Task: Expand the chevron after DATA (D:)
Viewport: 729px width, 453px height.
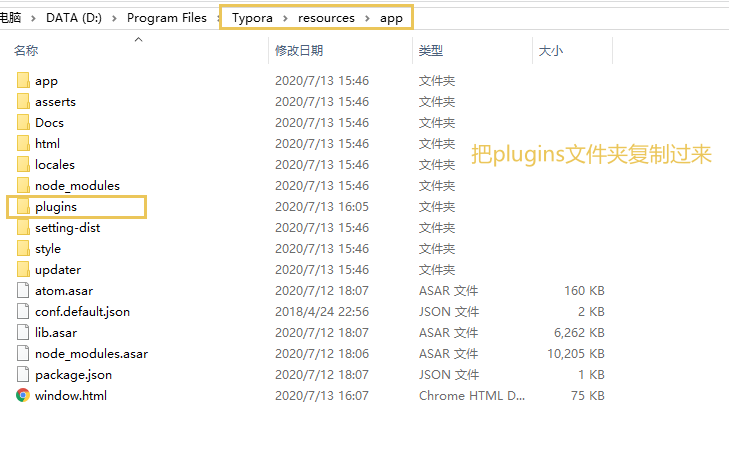Action: (x=114, y=18)
